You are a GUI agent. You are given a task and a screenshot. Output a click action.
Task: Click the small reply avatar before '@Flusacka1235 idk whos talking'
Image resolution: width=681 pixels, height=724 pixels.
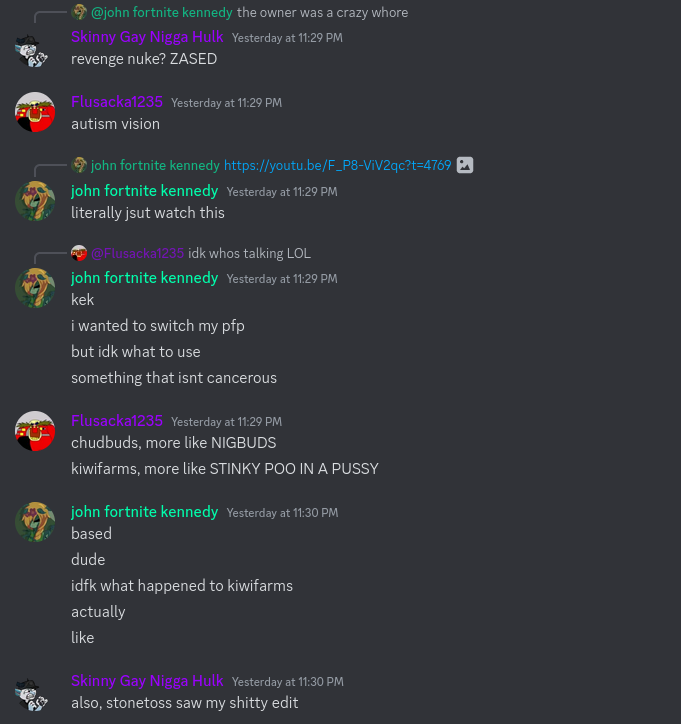(79, 253)
